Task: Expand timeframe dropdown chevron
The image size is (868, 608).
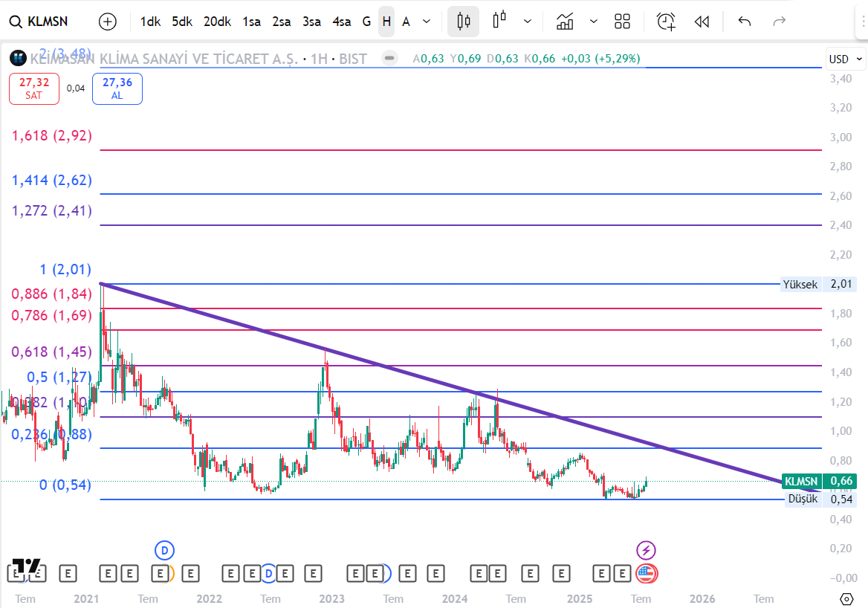Action: tap(427, 22)
